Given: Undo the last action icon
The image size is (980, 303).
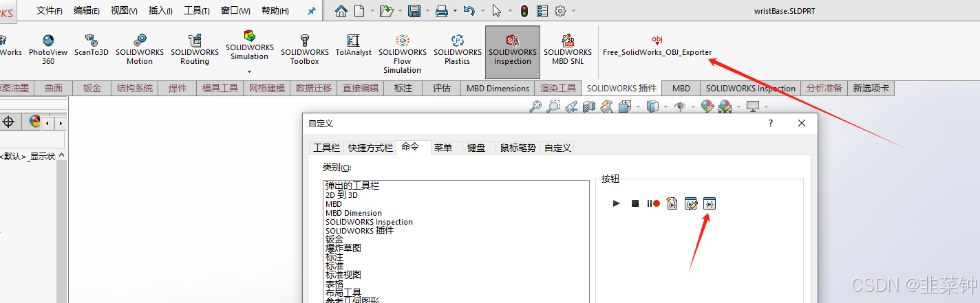Looking at the screenshot, I should click(x=469, y=11).
